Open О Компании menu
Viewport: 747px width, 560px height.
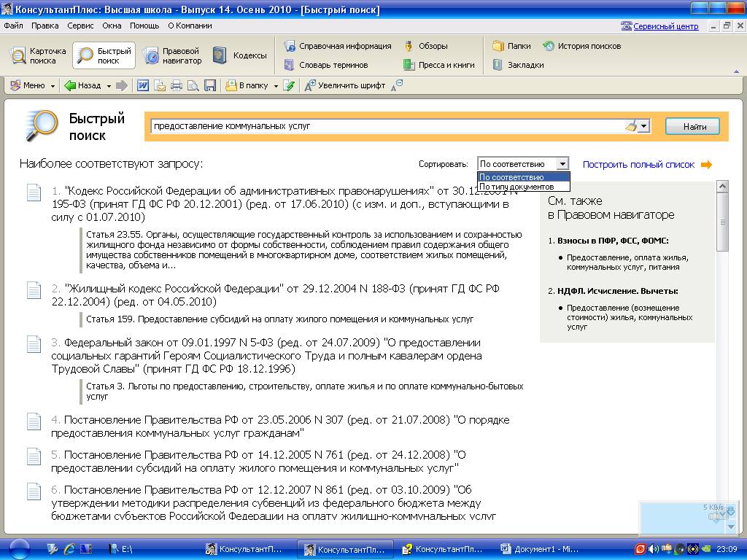click(x=190, y=26)
